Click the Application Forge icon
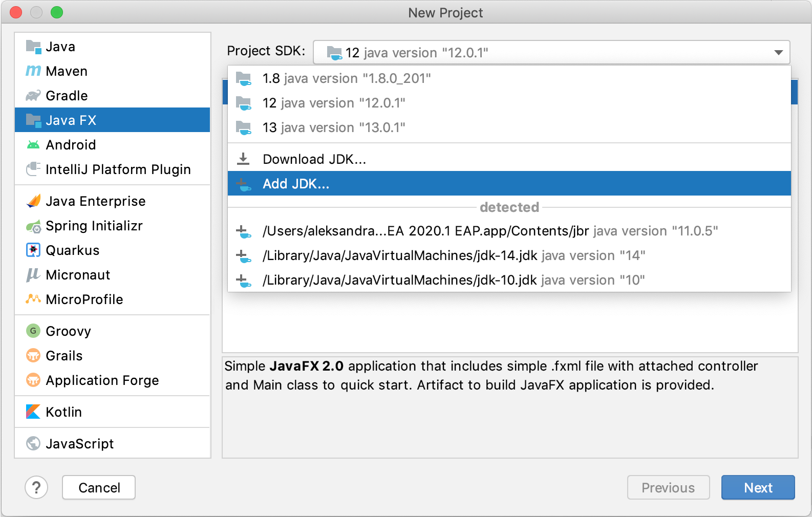 coord(33,380)
